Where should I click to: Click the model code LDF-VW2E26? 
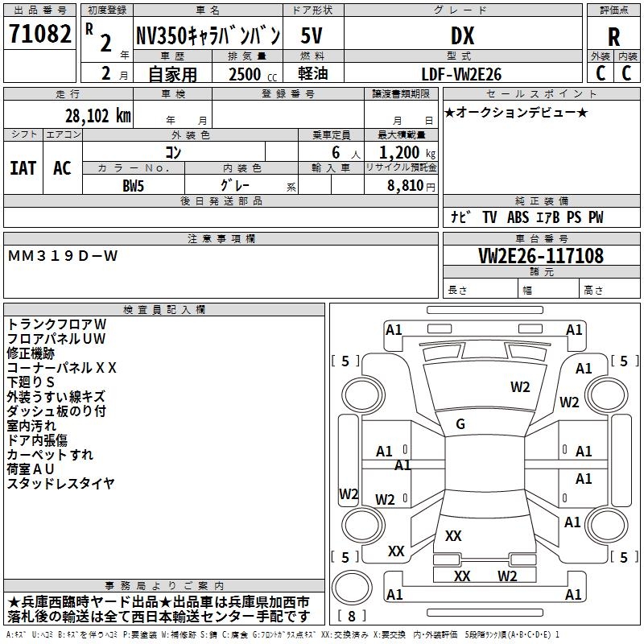tap(461, 74)
